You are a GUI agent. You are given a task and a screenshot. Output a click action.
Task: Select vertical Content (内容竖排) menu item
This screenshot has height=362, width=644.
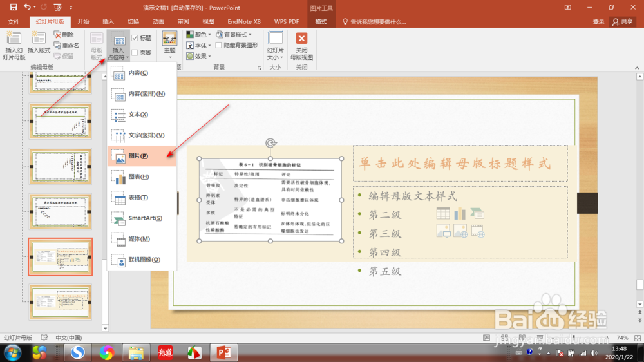pos(142,94)
